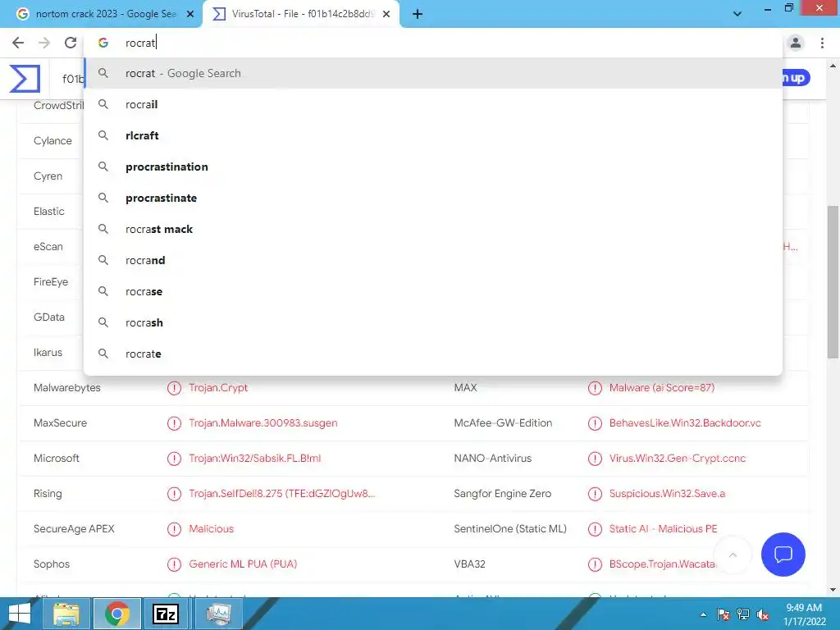840x630 pixels.
Task: Click the Chrome taskbar icon
Action: tap(116, 614)
